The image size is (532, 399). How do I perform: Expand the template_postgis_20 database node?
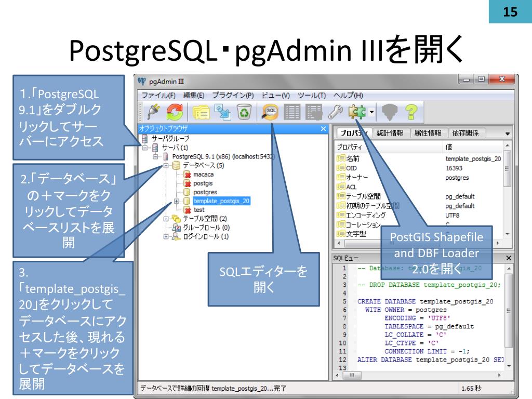tap(177, 201)
